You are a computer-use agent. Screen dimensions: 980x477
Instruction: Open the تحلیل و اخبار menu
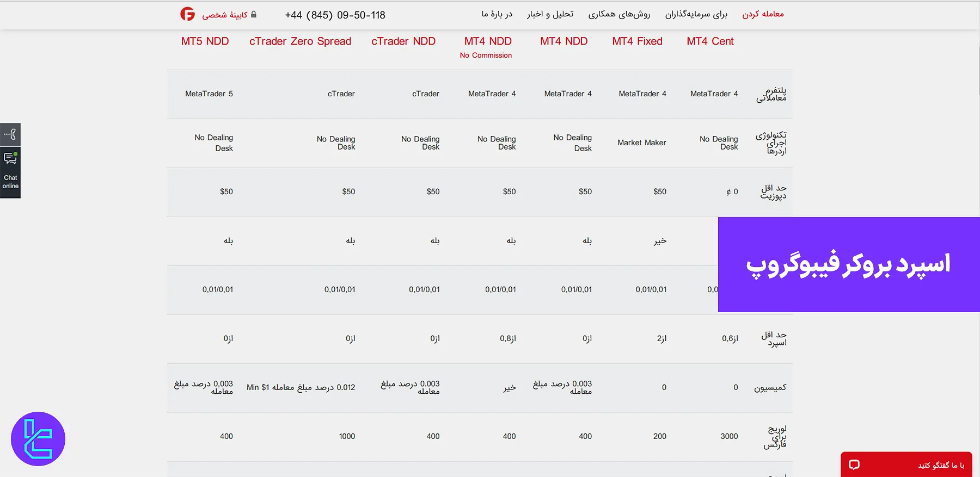[550, 14]
